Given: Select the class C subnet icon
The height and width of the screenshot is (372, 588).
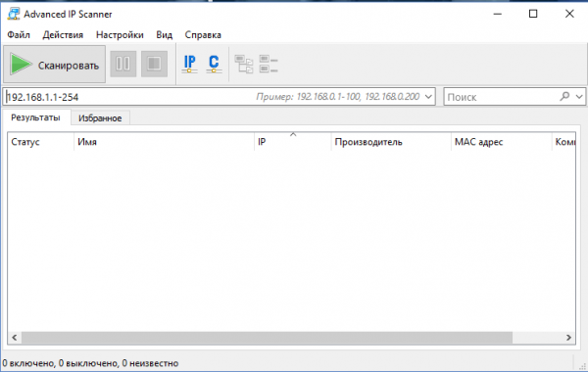Looking at the screenshot, I should (x=214, y=64).
